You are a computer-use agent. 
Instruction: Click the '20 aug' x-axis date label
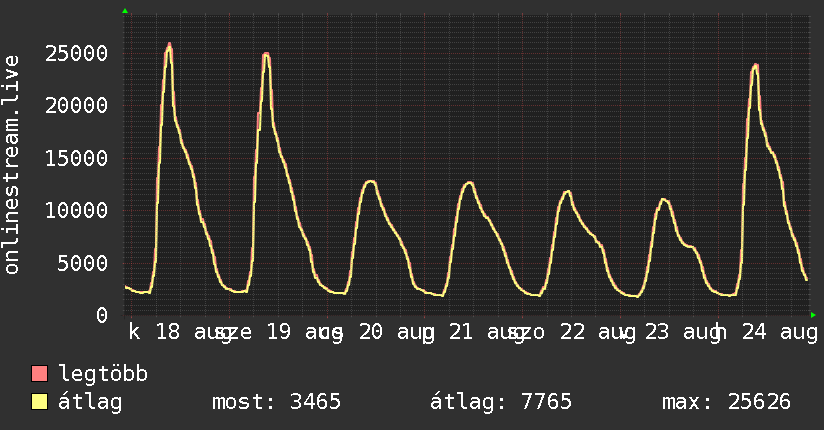397,332
